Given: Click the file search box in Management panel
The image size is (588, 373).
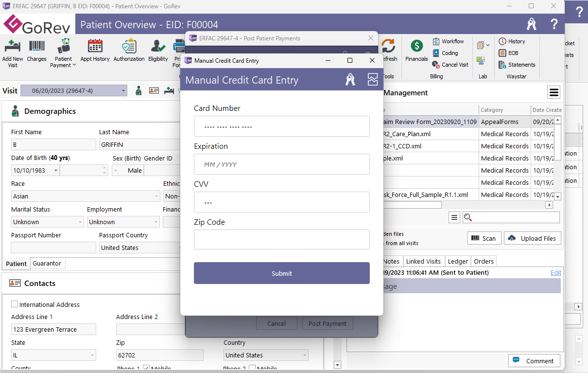Looking at the screenshot, I should coord(511,217).
